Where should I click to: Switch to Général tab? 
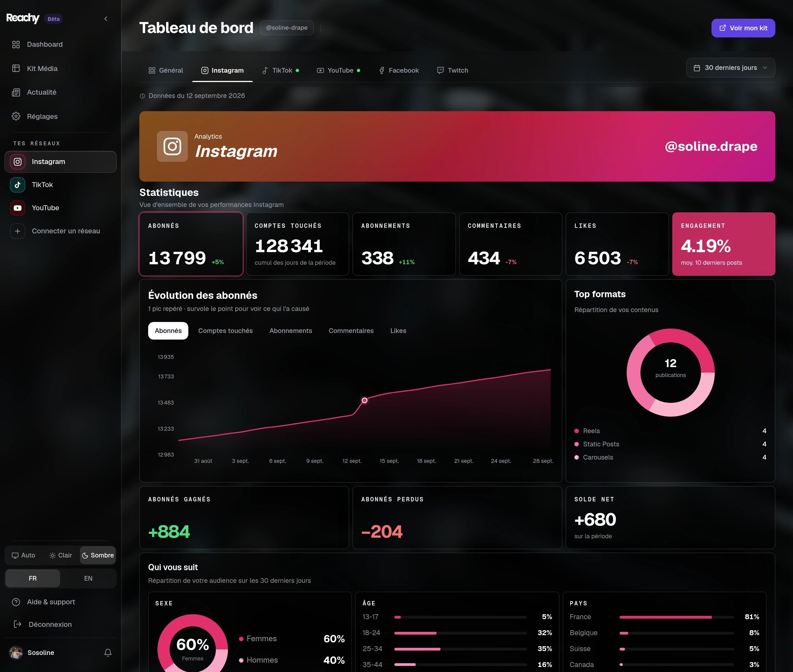[x=165, y=70]
